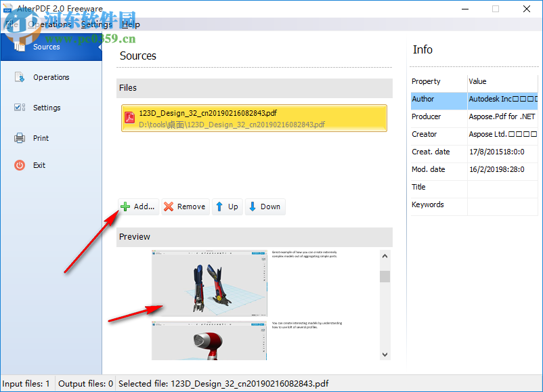543x392 pixels.
Task: Click the blue down arrow icon
Action: pos(253,206)
